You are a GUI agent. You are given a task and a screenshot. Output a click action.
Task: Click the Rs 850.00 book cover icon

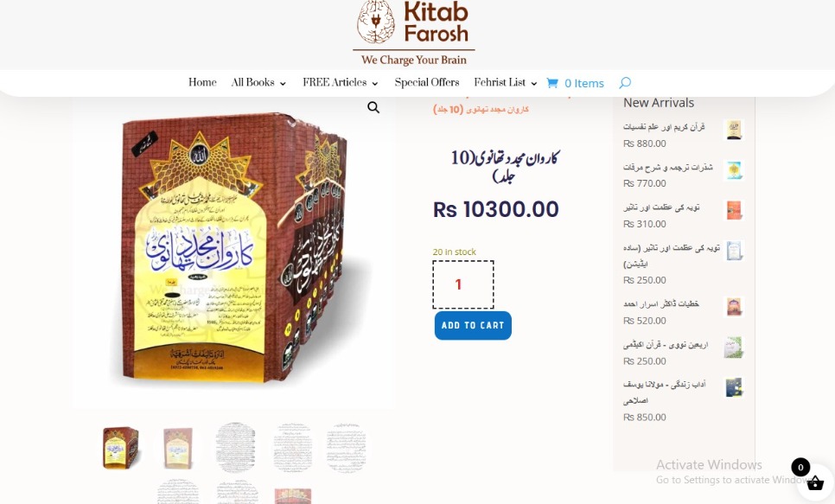pos(735,387)
